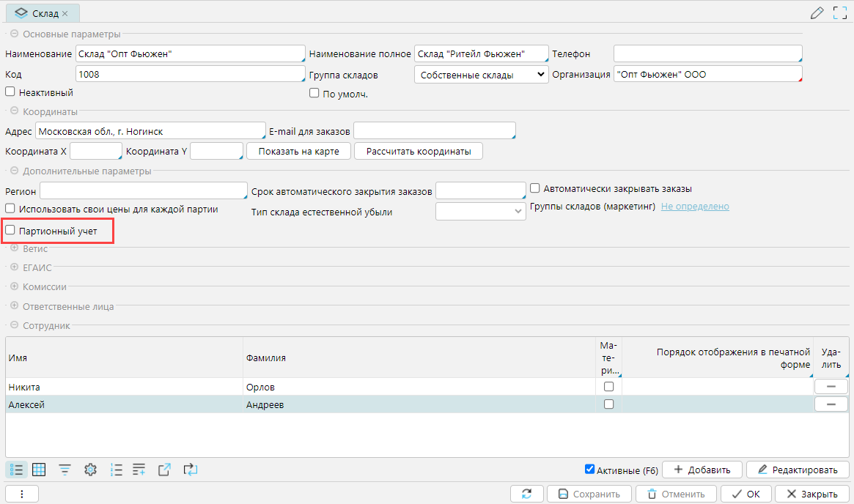Viewport: 854px width, 504px height.
Task: Click the Не определено link
Action: (695, 207)
